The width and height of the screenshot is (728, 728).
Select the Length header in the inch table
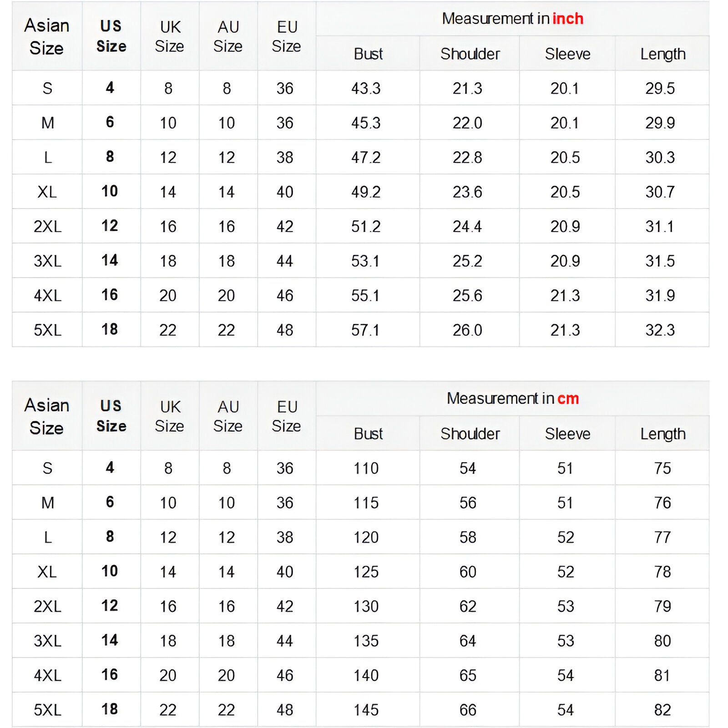point(662,54)
